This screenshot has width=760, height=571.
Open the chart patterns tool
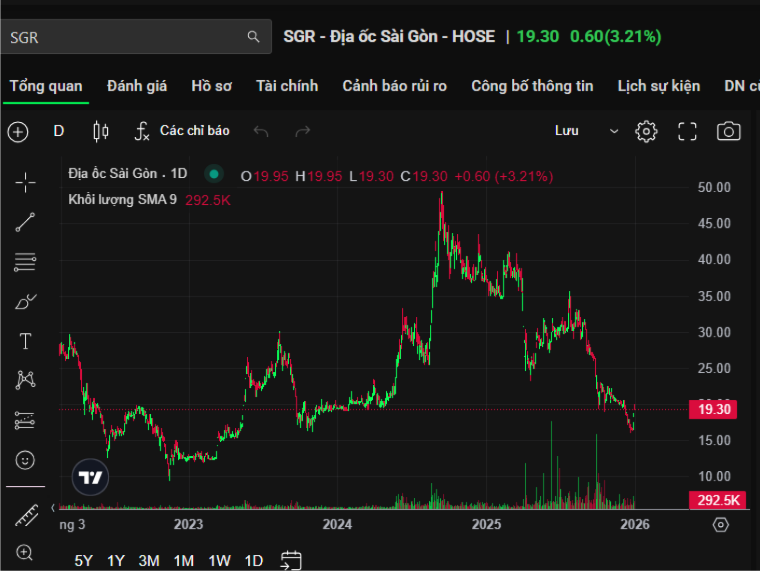25,380
